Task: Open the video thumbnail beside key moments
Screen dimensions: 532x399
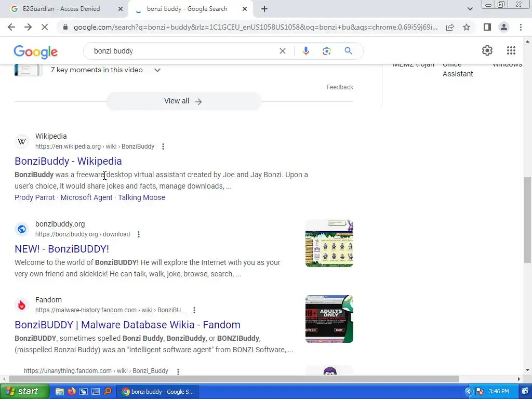Action: click(x=28, y=70)
